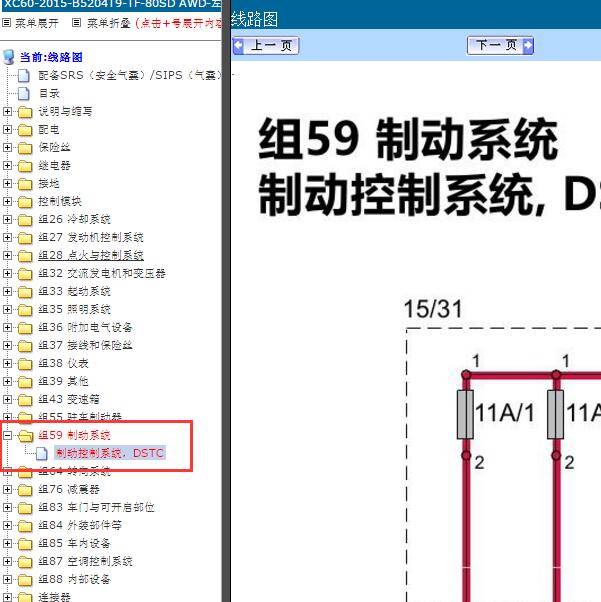Screen dimensions: 601x602
Task: Click the document icon beside 目录
Action: pyautogui.click(x=24, y=94)
